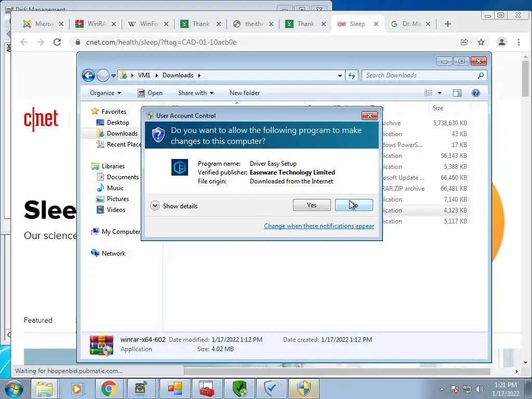Open the clock showing 1:21 PM
This screenshot has height=399, width=532.
[x=506, y=389]
